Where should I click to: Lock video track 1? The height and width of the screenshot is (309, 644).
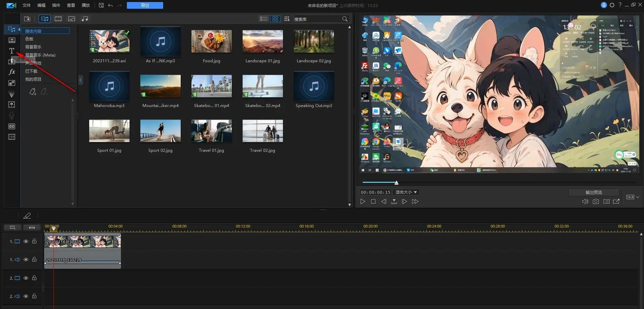coord(34,241)
